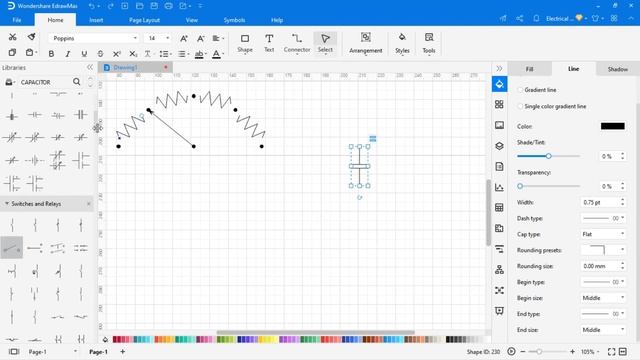Click the Copy icon

click(12, 53)
